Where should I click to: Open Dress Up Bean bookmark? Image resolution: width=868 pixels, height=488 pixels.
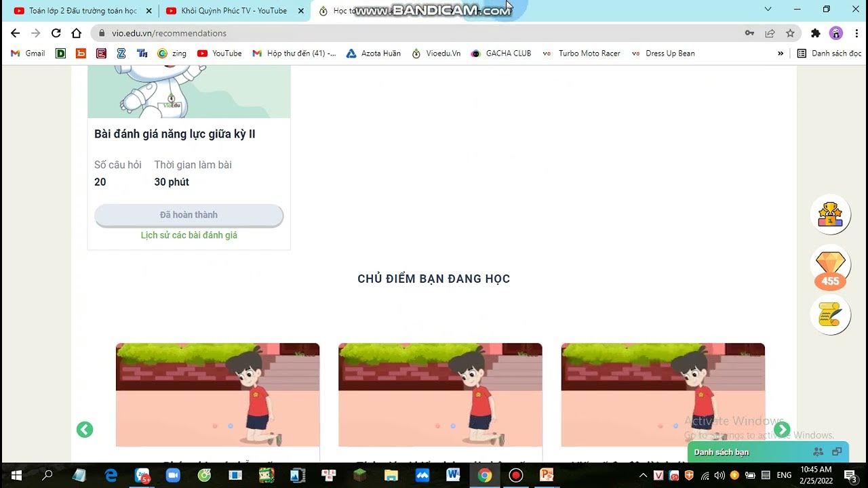click(663, 53)
